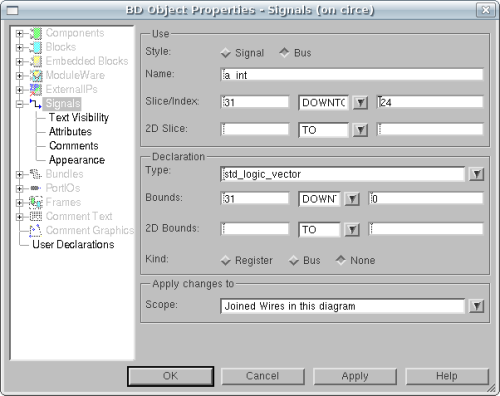This screenshot has height=396, width=500.
Task: Select the Signals tree item
Action: click(63, 104)
